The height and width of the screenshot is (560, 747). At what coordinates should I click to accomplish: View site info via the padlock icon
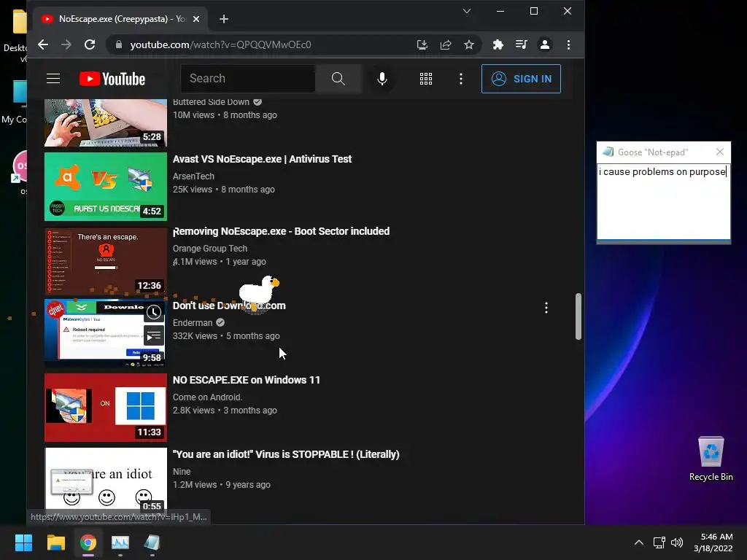(119, 44)
